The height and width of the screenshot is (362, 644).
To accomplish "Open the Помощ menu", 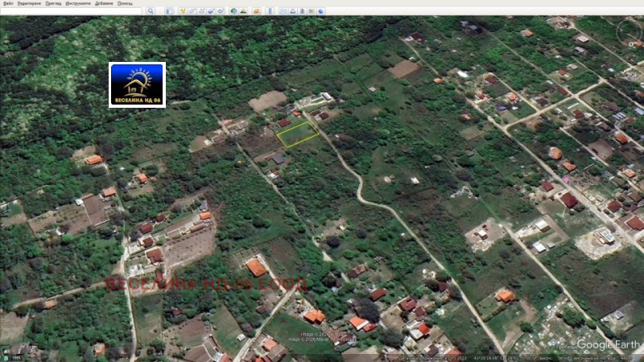I will [125, 3].
